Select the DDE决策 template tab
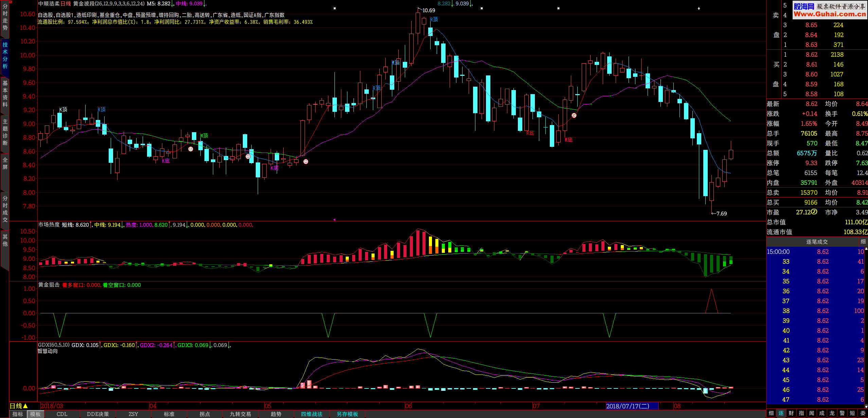Viewport: 868px width, 418px height. 98,414
